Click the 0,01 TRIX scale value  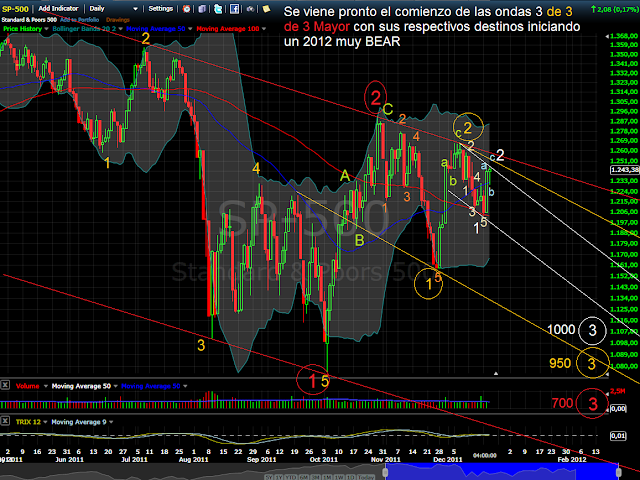pos(618,436)
